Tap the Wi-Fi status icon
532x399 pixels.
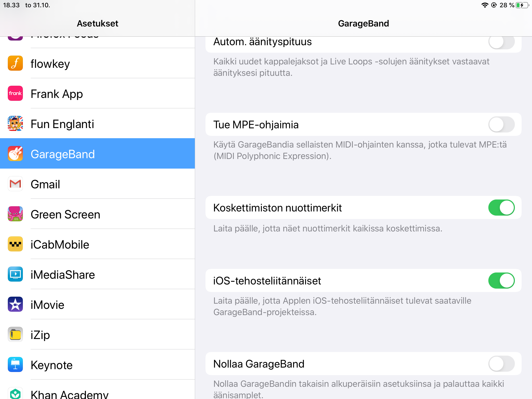tap(484, 5)
